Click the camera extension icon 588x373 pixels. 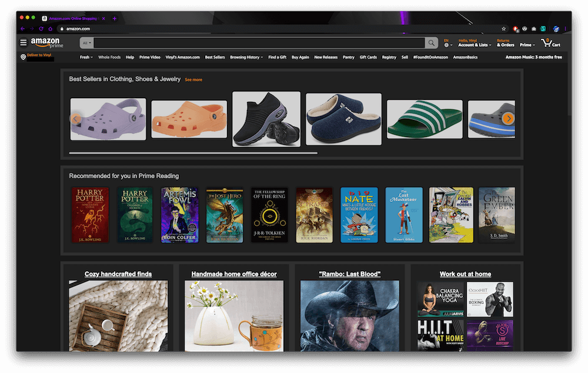[534, 28]
